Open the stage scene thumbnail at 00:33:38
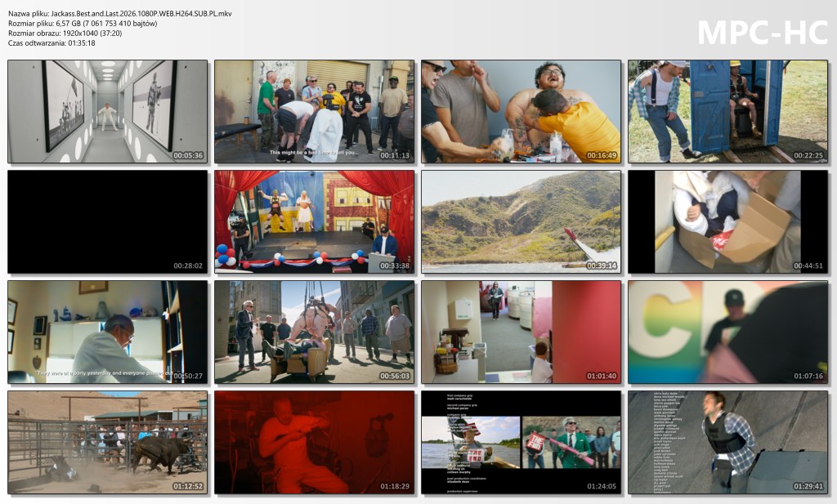 [315, 222]
